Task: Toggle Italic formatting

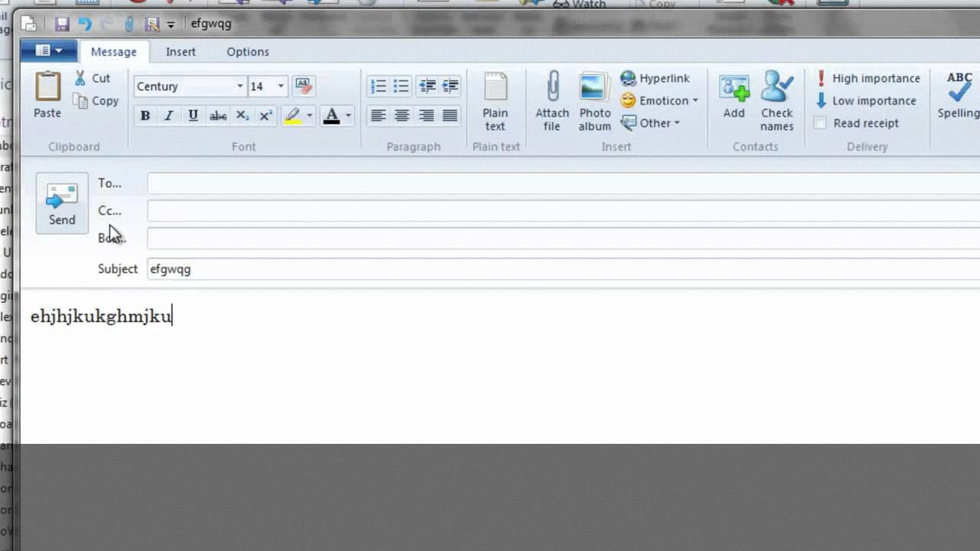Action: [168, 116]
